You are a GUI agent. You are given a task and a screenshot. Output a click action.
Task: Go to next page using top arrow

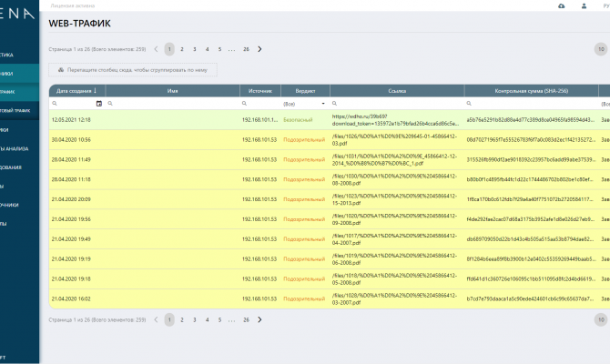click(259, 49)
